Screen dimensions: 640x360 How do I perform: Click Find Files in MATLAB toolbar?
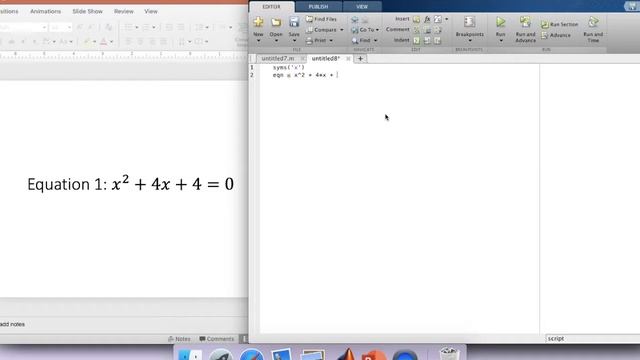[321, 19]
